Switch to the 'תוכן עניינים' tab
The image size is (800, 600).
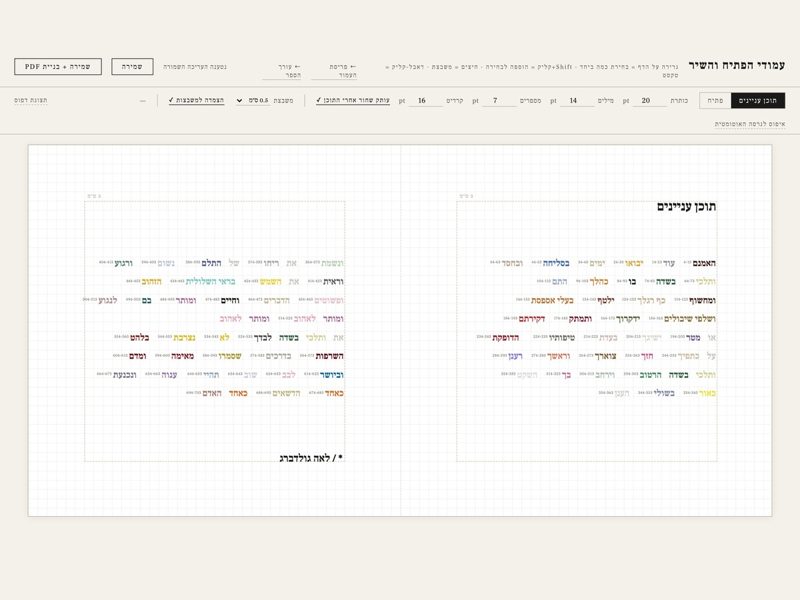758,101
